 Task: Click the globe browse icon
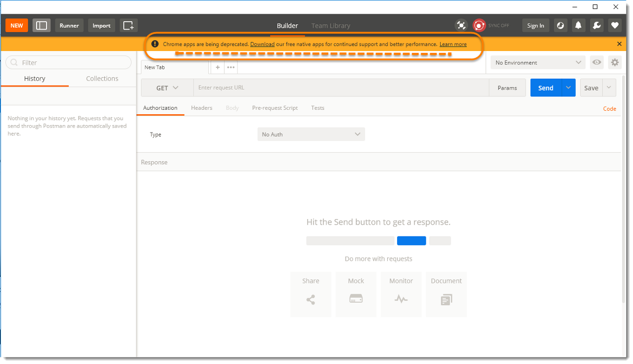click(x=560, y=26)
